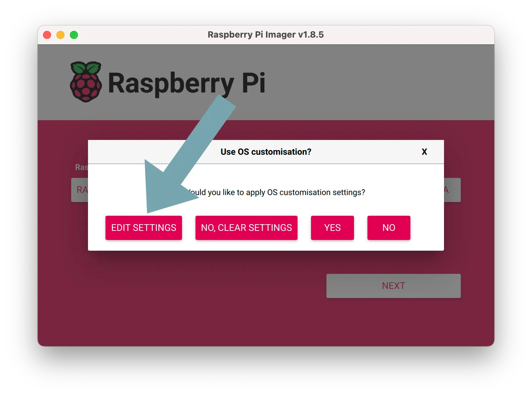Close the OS customisation dialog with X
This screenshot has height=396, width=532.
(424, 152)
